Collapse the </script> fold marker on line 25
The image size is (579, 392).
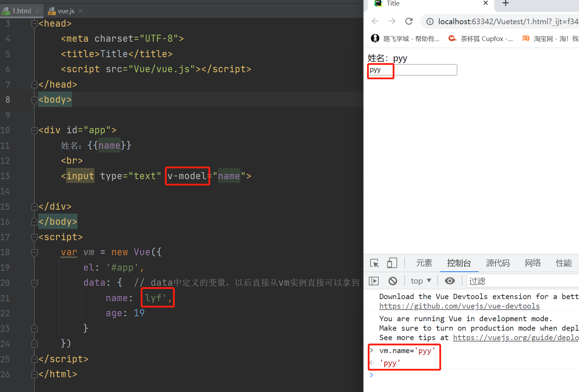pos(34,359)
